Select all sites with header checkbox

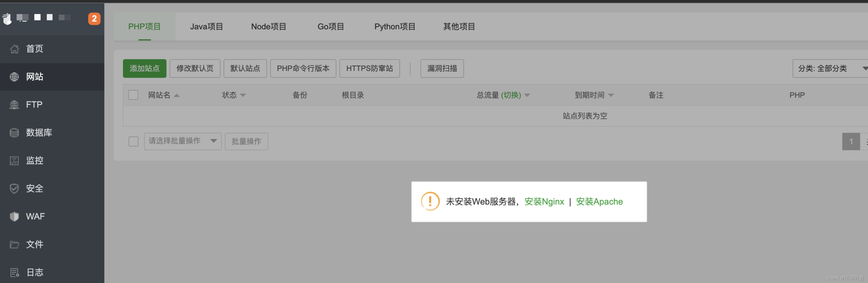point(133,95)
